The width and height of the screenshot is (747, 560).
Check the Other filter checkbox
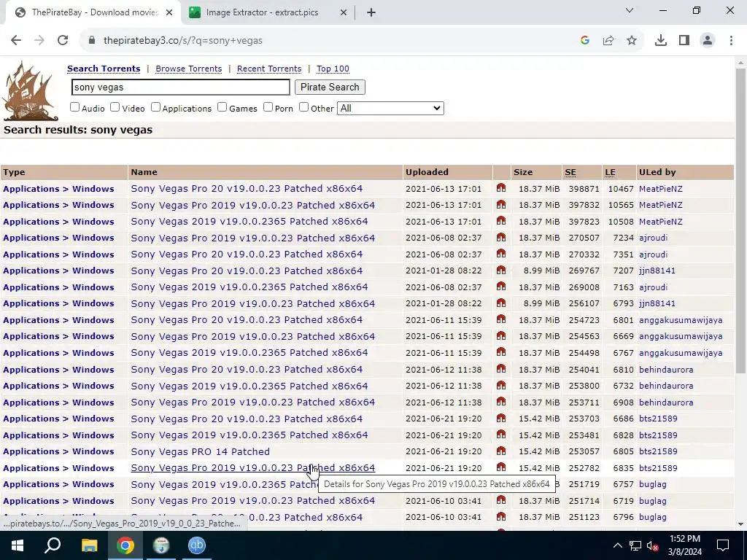[304, 107]
